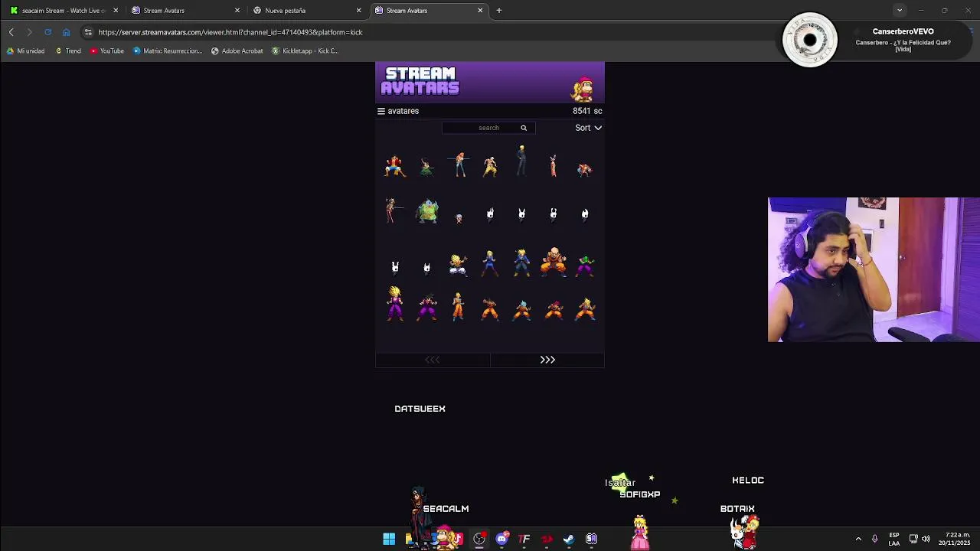Open the Kicklet.app bookmark
Image resolution: width=980 pixels, height=551 pixels.
coord(305,51)
